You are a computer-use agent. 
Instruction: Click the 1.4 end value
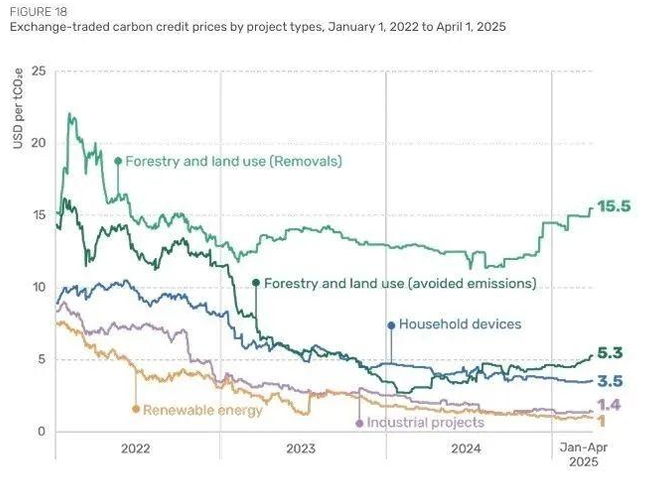(609, 403)
